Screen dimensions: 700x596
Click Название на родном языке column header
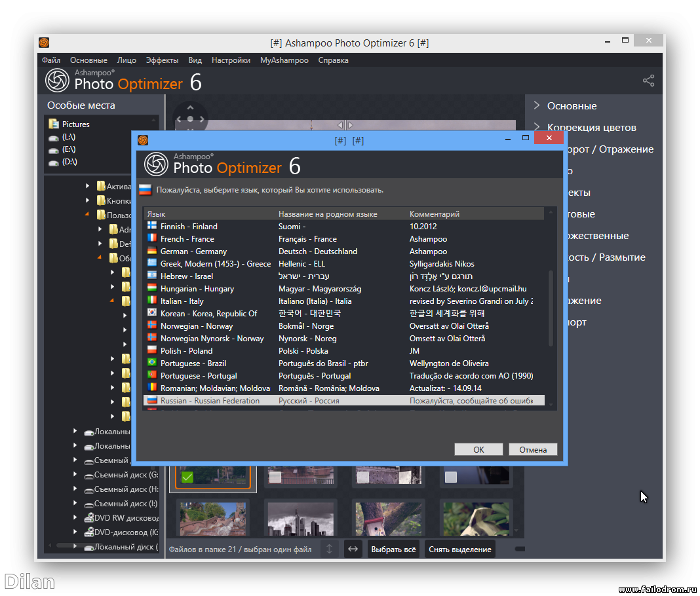click(x=328, y=214)
